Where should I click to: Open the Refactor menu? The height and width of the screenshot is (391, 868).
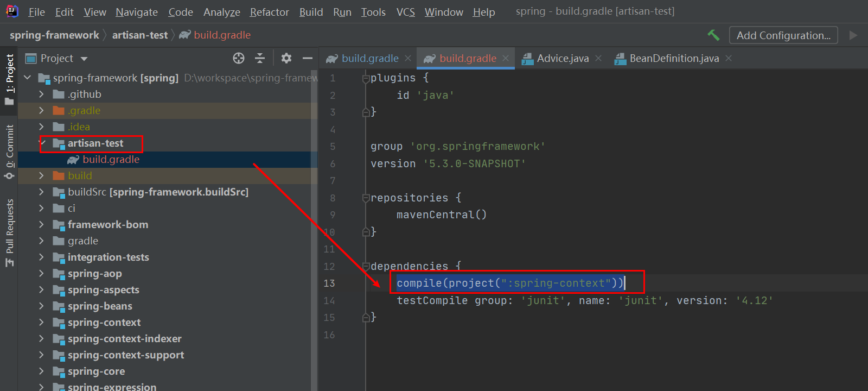point(269,12)
